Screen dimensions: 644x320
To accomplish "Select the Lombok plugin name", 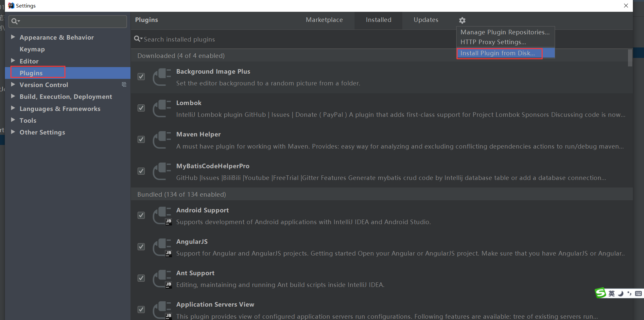I will click(189, 103).
